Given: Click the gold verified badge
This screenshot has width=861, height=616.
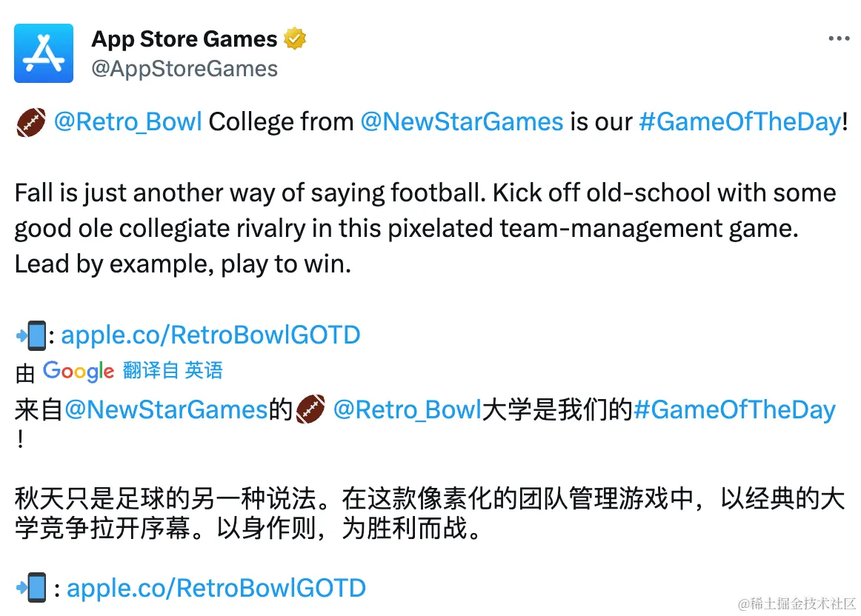Looking at the screenshot, I should pyautogui.click(x=295, y=38).
